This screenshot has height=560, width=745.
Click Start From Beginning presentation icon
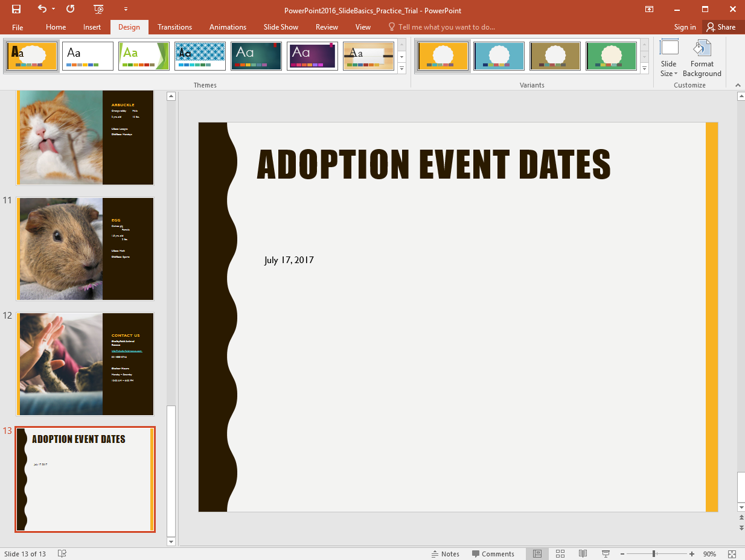coord(99,9)
